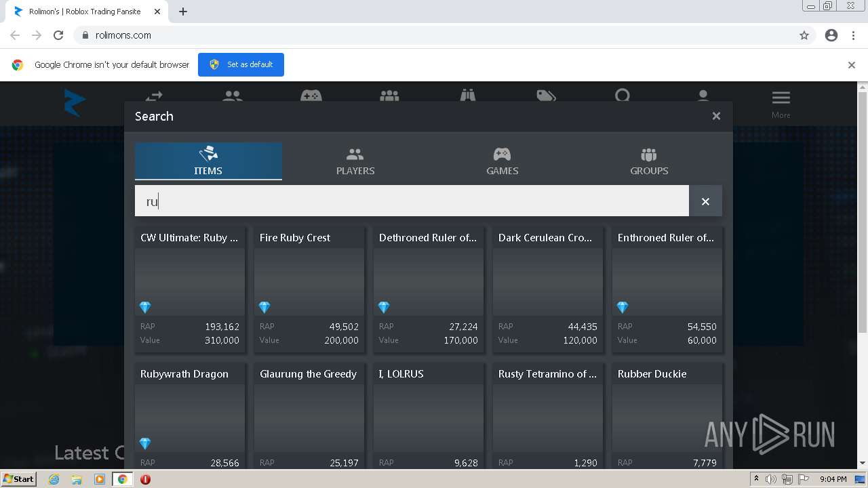Click the browser back arrow

point(15,35)
